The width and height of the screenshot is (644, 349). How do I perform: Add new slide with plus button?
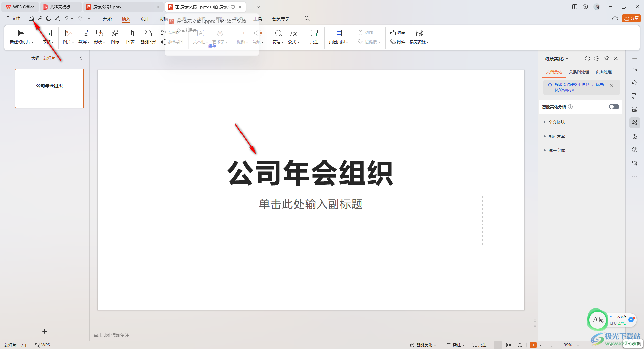45,331
